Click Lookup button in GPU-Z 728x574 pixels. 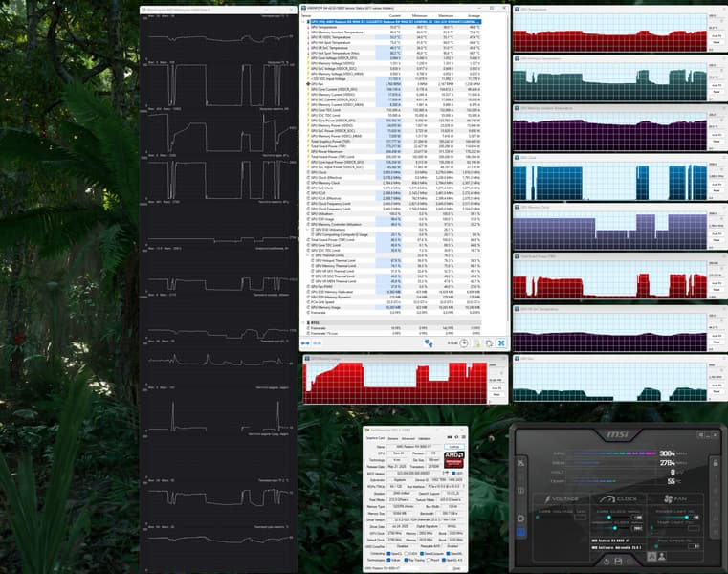pos(454,447)
